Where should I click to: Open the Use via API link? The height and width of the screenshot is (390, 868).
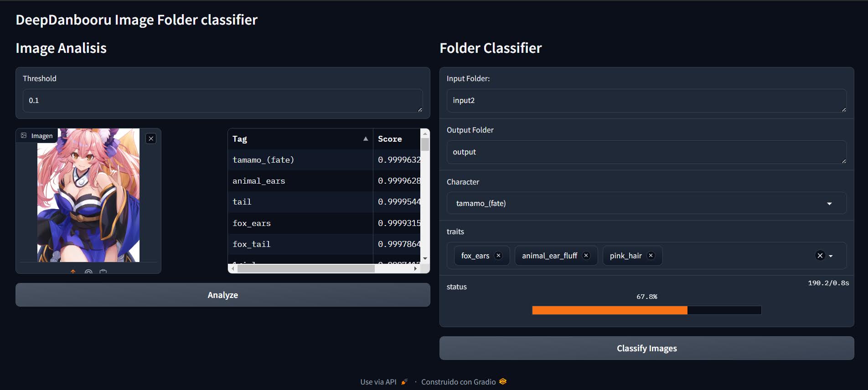tap(384, 382)
